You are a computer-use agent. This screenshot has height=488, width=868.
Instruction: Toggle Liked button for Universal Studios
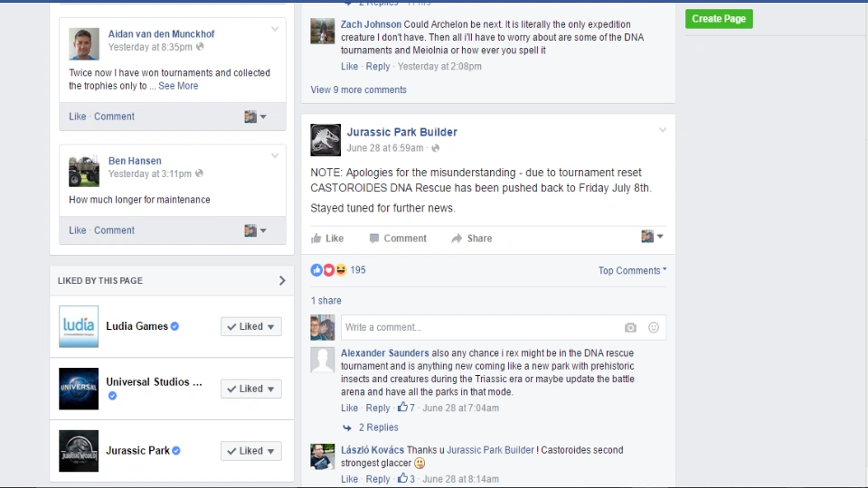click(250, 389)
